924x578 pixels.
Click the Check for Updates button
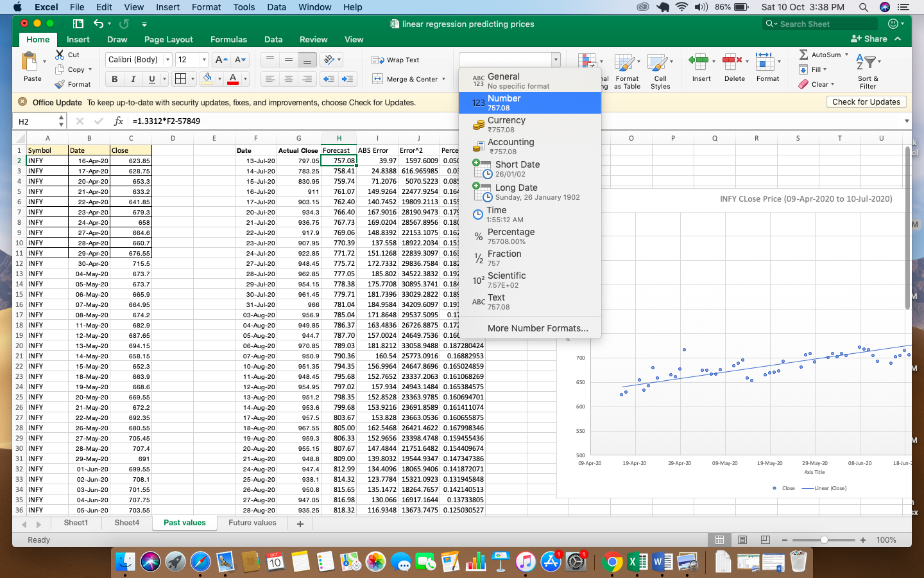tap(866, 101)
